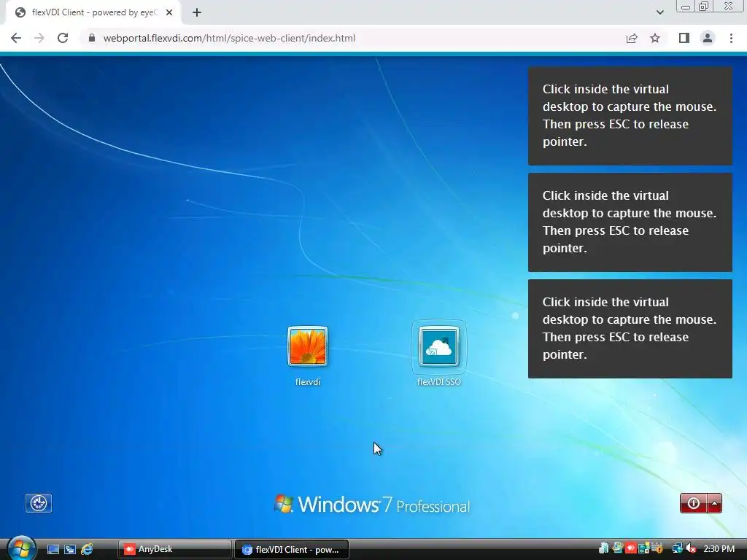Reload the flexVDI web page

coord(63,38)
